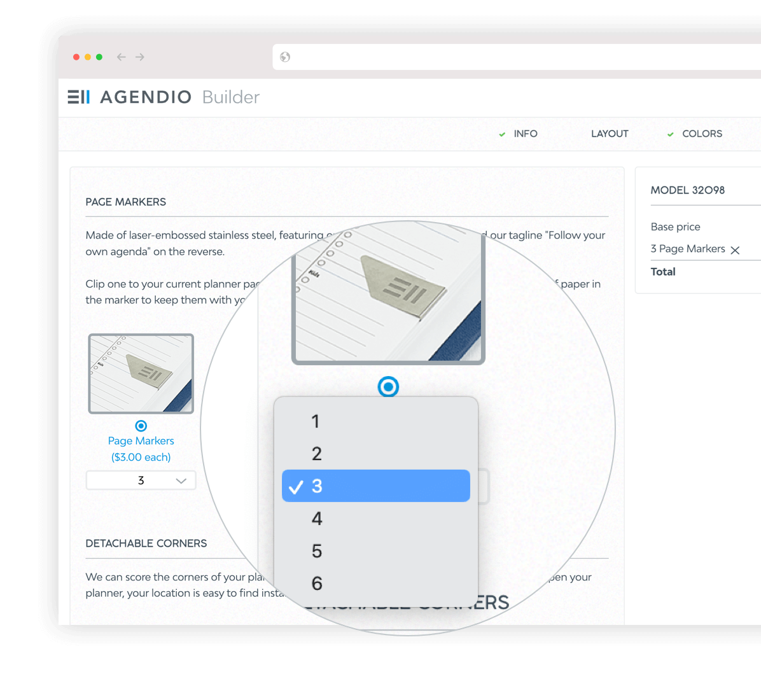
Task: Choose 2 in the quantity list
Action: [375, 453]
